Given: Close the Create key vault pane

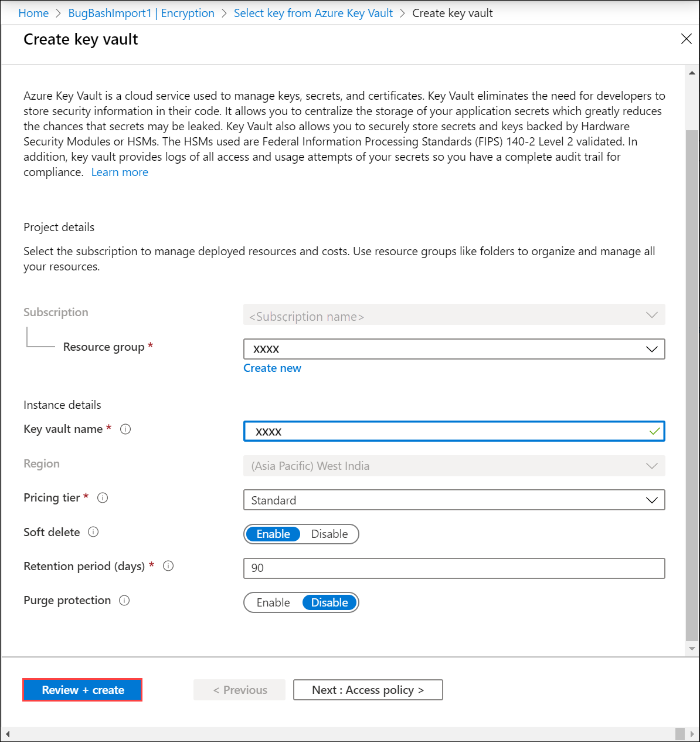Looking at the screenshot, I should pos(687,39).
